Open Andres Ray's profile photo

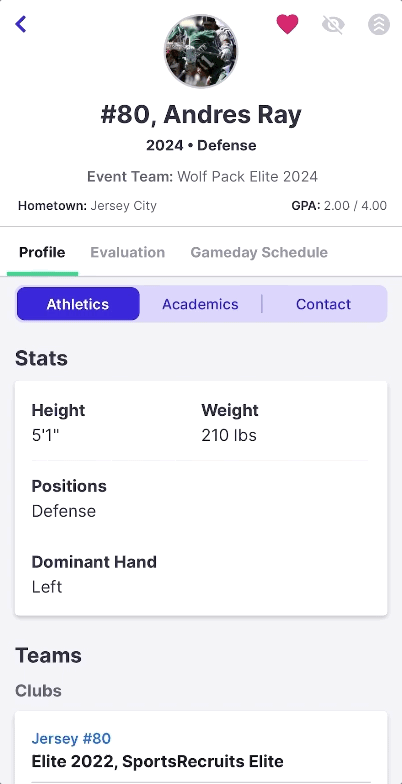pyautogui.click(x=201, y=51)
